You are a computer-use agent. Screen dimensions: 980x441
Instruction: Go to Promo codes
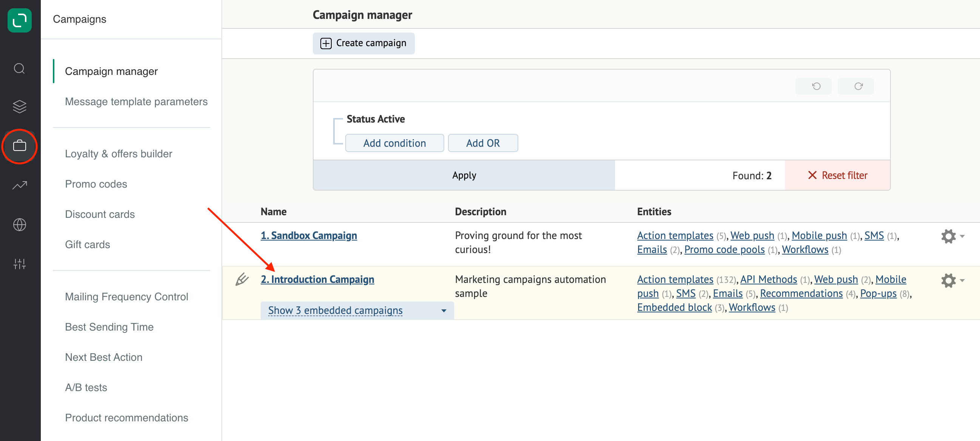point(96,184)
